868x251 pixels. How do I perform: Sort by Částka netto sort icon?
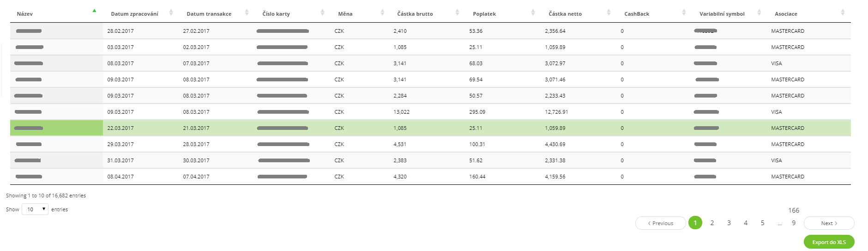coord(609,12)
